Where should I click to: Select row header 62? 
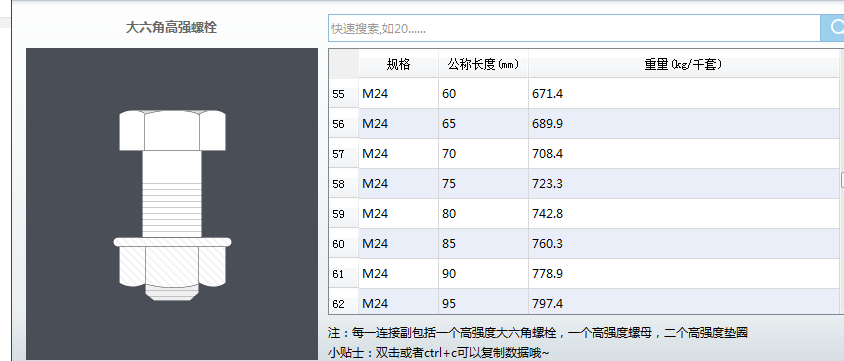pos(344,302)
